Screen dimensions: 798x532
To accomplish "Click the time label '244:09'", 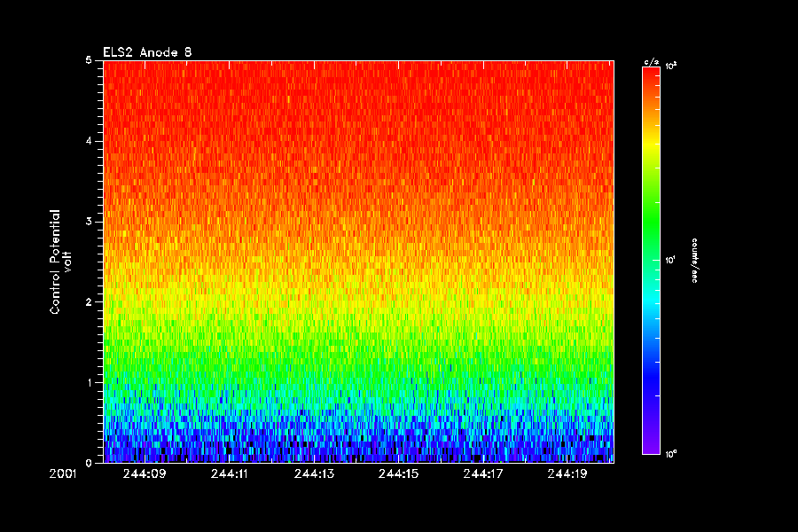I will (x=145, y=474).
